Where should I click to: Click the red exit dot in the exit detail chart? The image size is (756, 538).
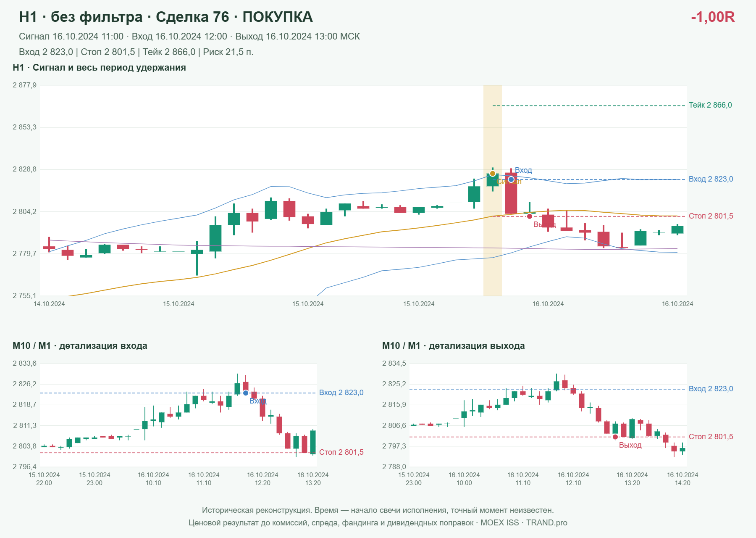coord(615,437)
